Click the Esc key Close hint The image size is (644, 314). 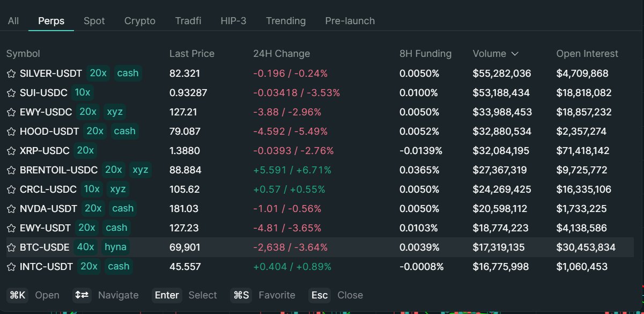[x=319, y=295]
